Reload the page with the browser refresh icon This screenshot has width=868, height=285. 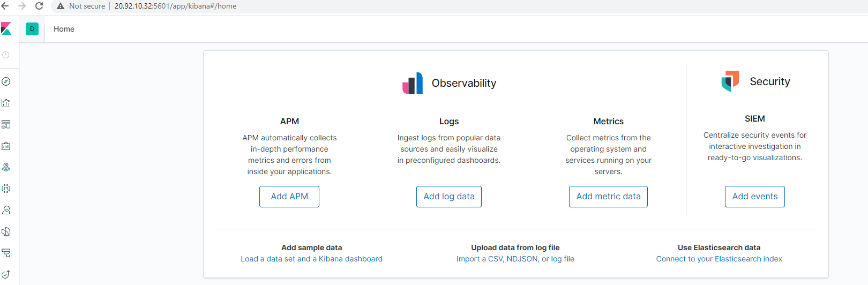pyautogui.click(x=39, y=6)
